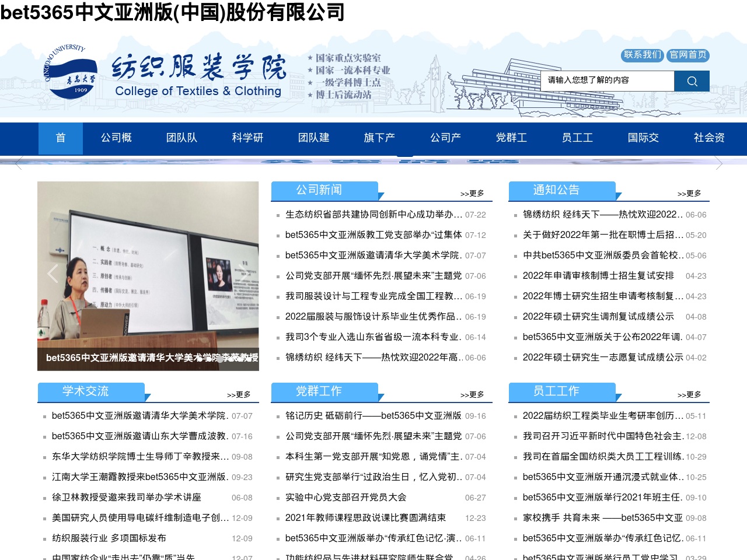Click the search magnifier icon button
Screen dimensions: 747x560
pos(692,81)
